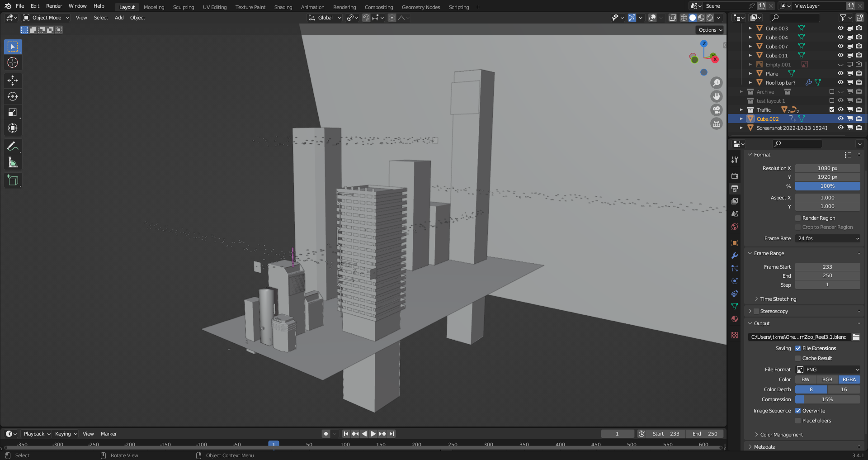
Task: Select the Select Box tool
Action: pos(13,47)
